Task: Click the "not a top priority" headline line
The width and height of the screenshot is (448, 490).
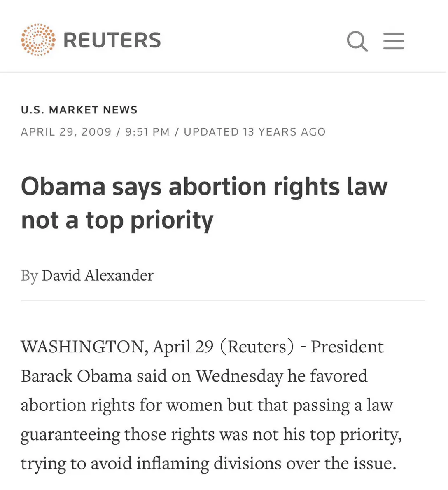Action: (x=117, y=220)
